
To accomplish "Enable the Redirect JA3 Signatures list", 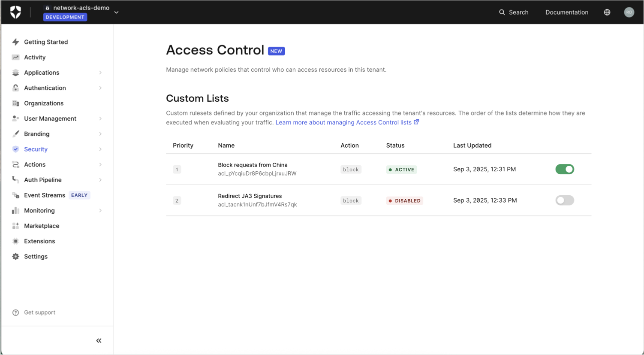I will pyautogui.click(x=564, y=200).
